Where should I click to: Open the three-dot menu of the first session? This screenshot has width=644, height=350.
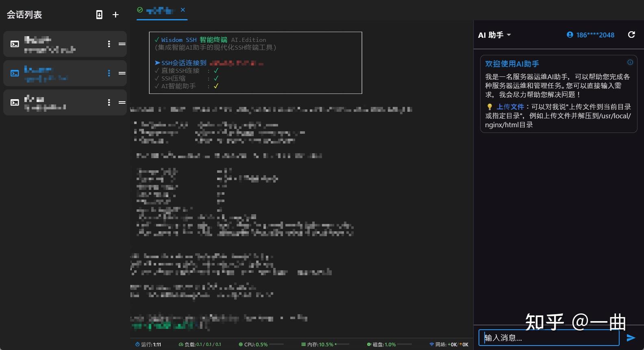click(109, 44)
